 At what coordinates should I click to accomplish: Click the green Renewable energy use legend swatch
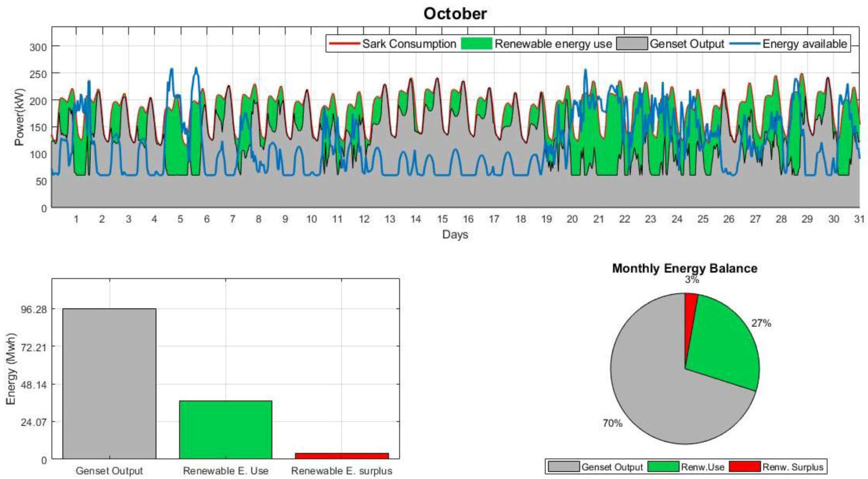476,44
